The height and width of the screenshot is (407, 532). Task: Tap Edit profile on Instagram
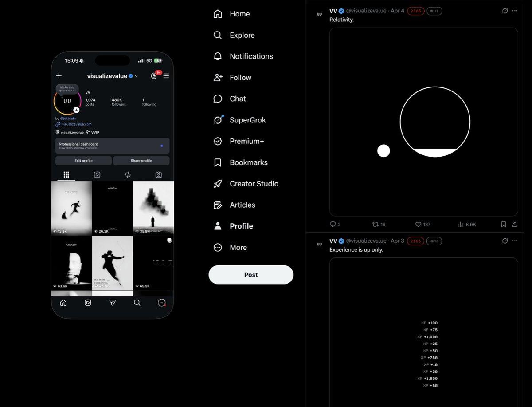83,160
